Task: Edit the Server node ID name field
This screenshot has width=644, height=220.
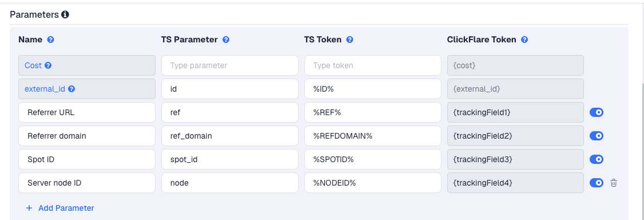Action: (87, 183)
